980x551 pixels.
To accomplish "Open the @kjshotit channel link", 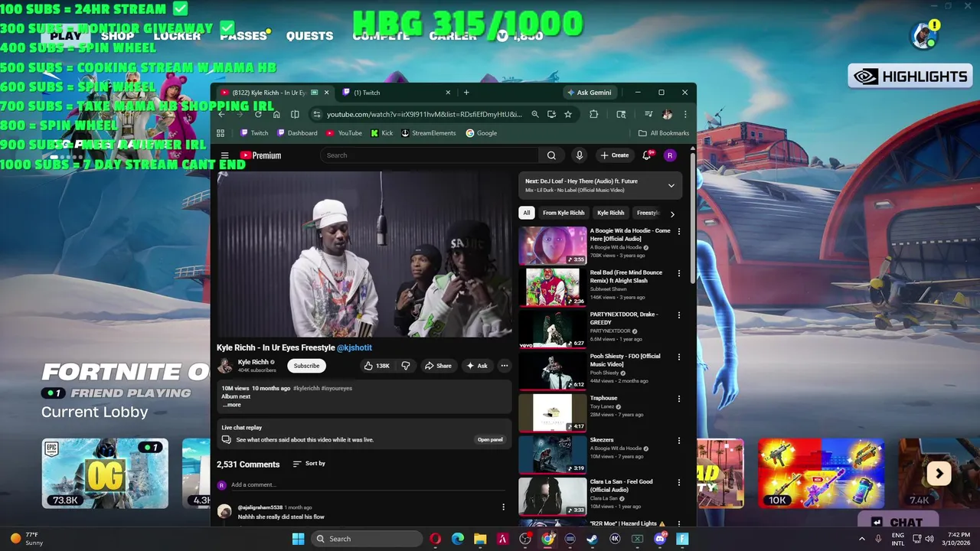I will [354, 347].
